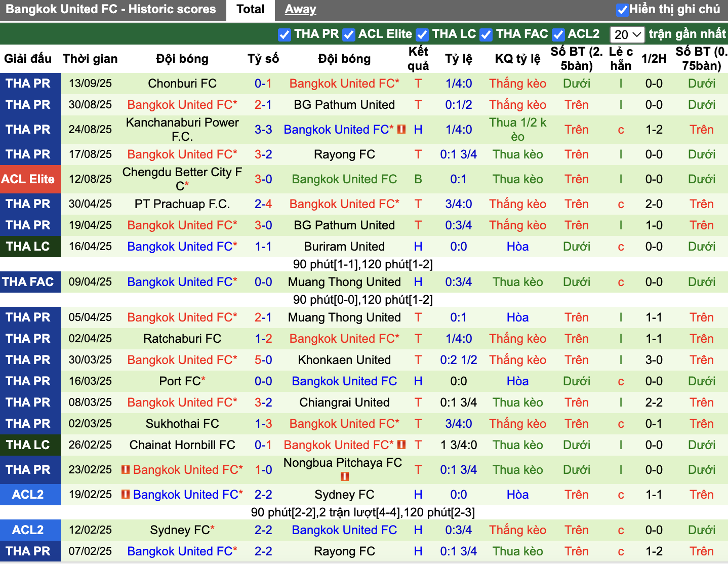
Task: Open Rayong FC link on 17/08/25
Action: tap(344, 154)
